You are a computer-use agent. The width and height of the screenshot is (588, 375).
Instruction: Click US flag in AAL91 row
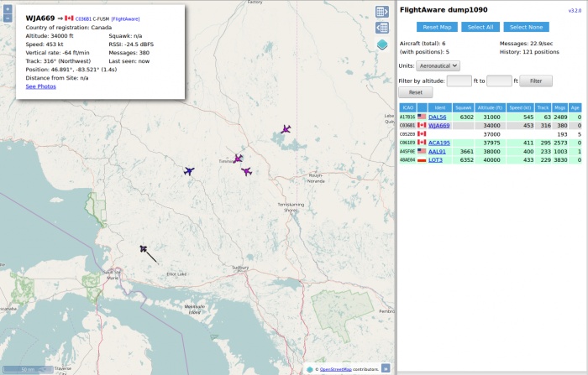pos(422,151)
